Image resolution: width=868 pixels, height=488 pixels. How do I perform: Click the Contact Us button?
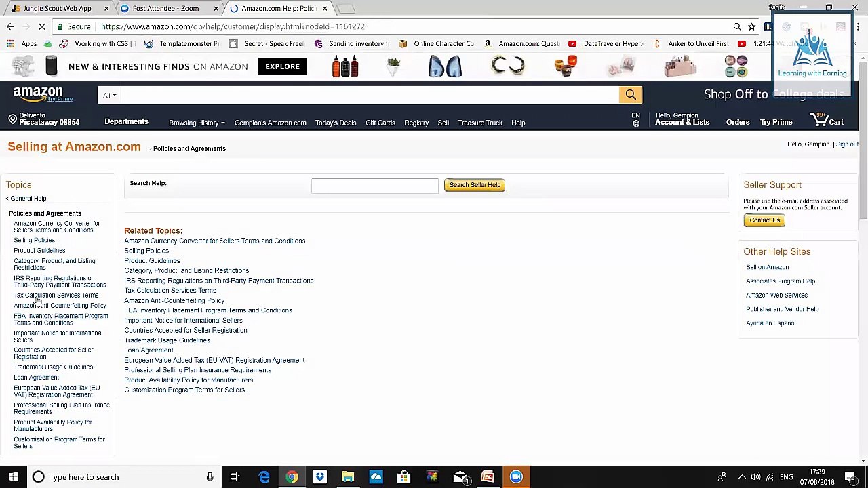[765, 220]
